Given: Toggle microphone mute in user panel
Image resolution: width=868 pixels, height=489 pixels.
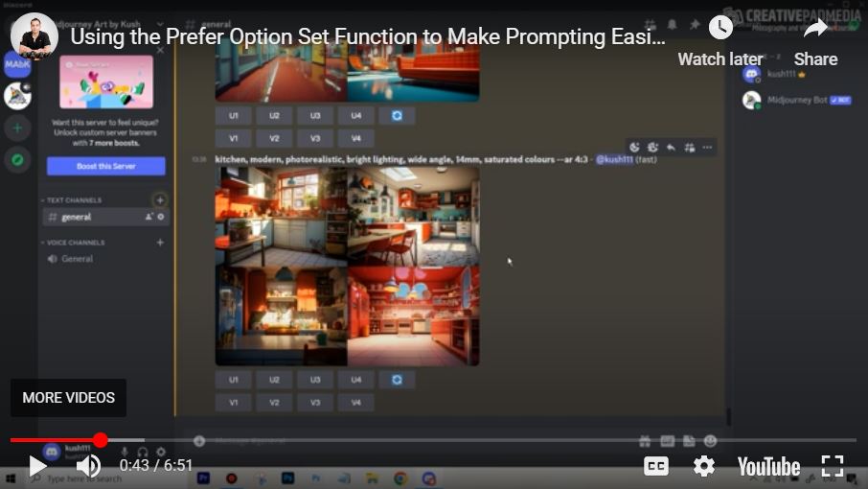Looking at the screenshot, I should (x=125, y=452).
